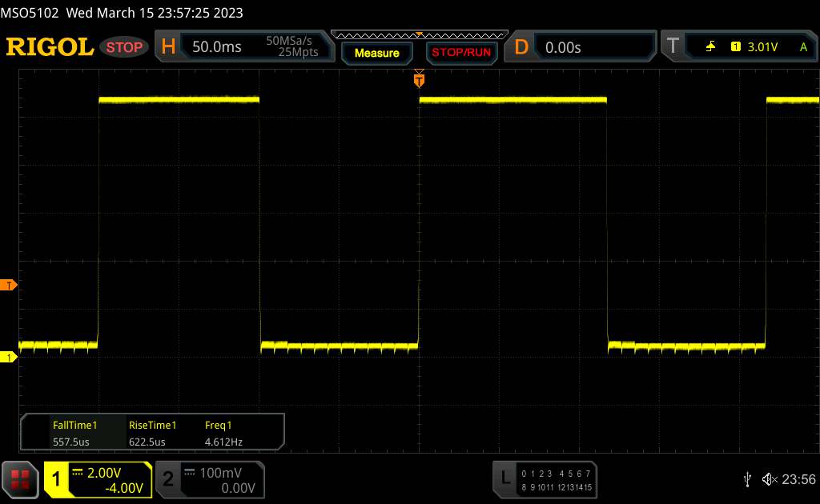
Task: Click the yellow channel 1 ground marker
Action: pos(9,357)
